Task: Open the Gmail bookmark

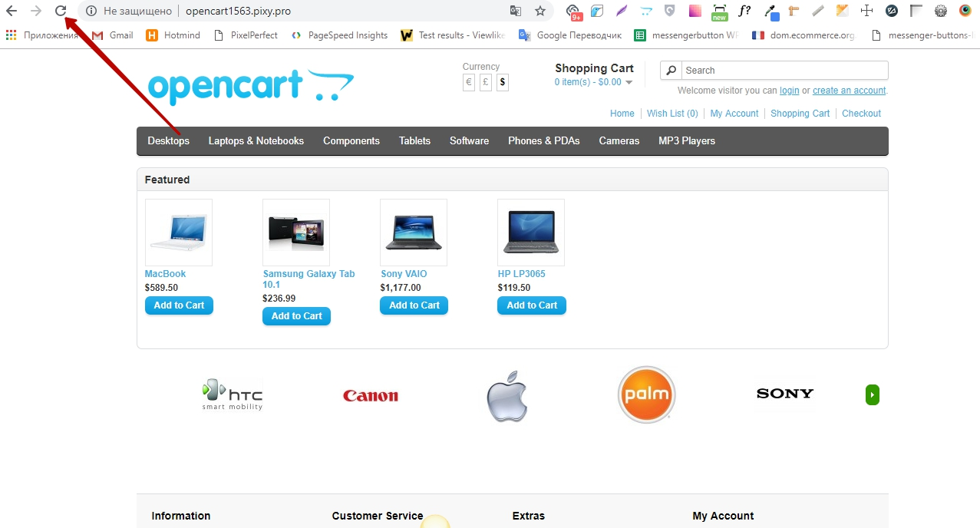Action: click(x=112, y=35)
